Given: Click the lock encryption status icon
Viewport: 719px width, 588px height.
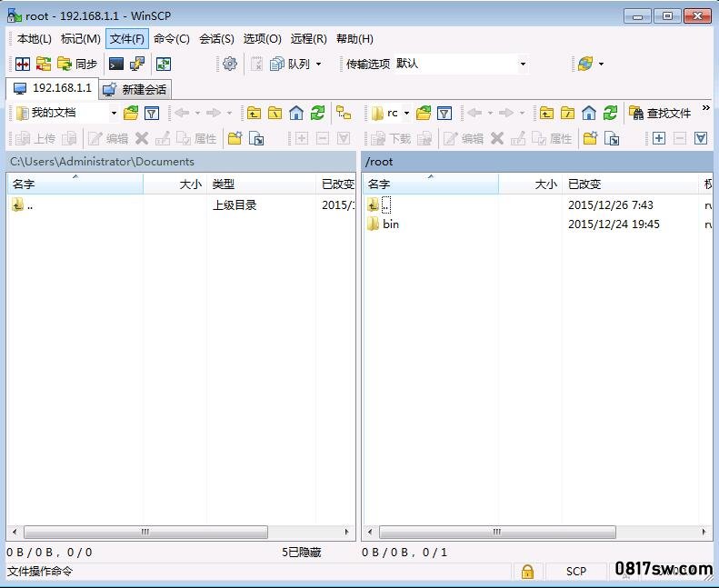Looking at the screenshot, I should (527, 572).
